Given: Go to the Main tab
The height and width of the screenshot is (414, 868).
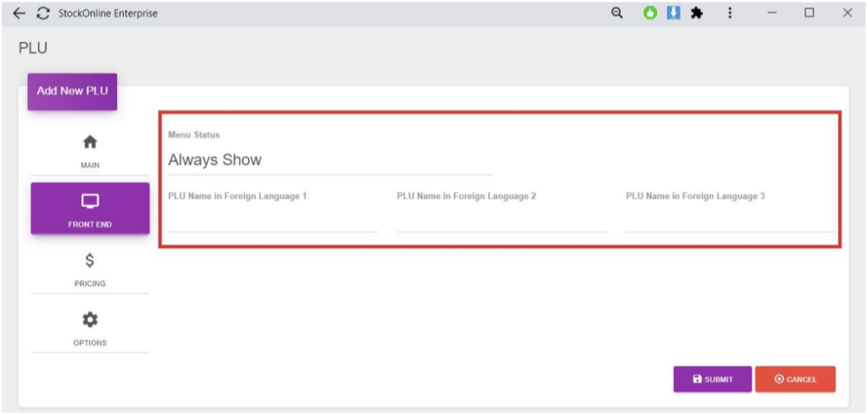Looking at the screenshot, I should (x=90, y=150).
